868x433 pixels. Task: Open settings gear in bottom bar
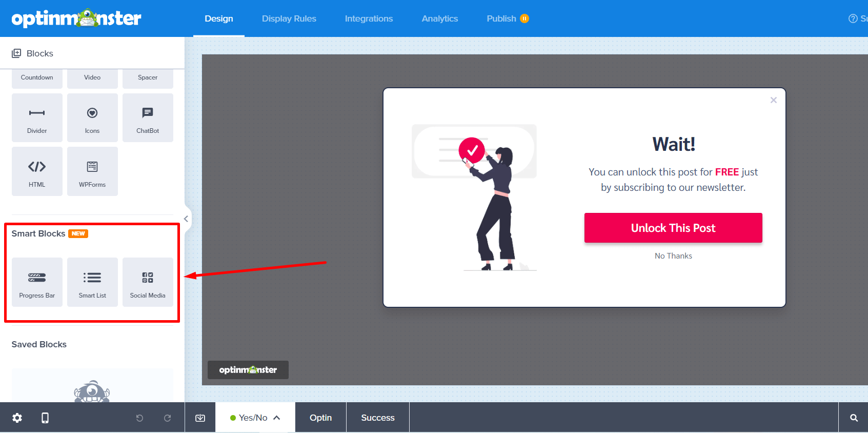[x=17, y=418]
